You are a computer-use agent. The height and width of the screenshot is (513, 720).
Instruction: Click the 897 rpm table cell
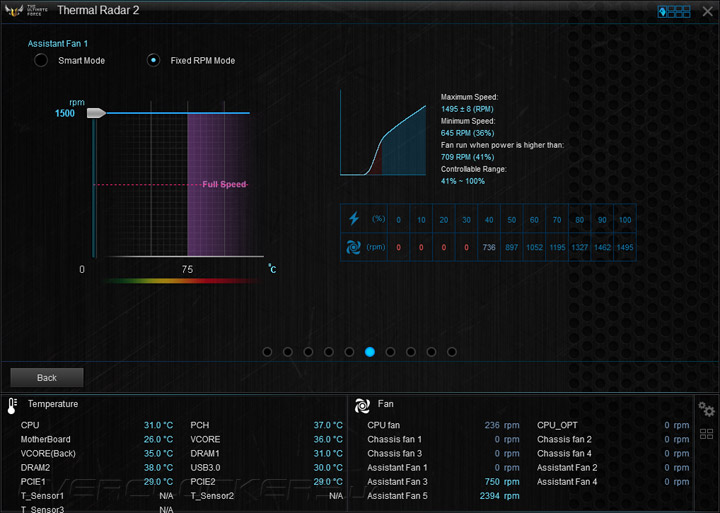(512, 247)
